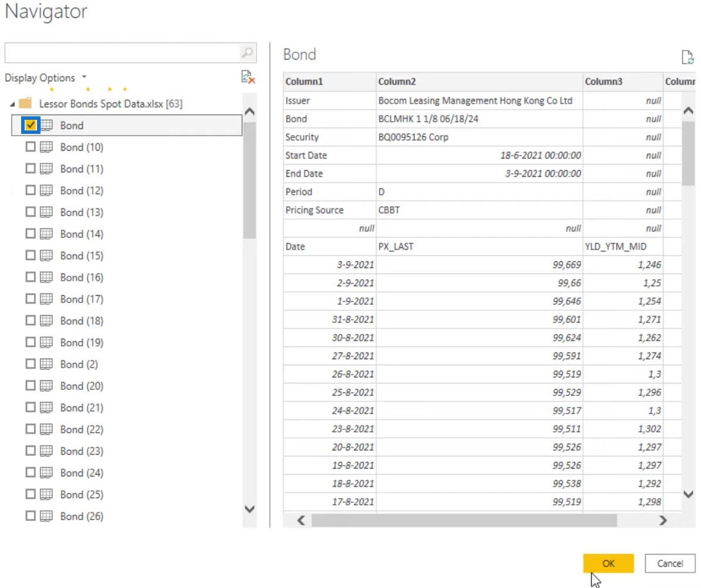Click the Lessor Bonds Spot Data.xlsx folder icon

pyautogui.click(x=25, y=103)
